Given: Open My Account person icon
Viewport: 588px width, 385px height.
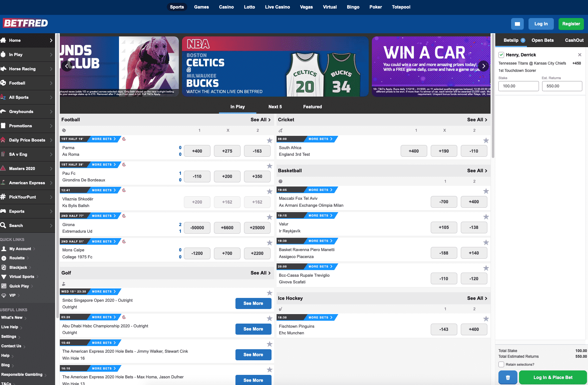Looking at the screenshot, I should coord(4,249).
